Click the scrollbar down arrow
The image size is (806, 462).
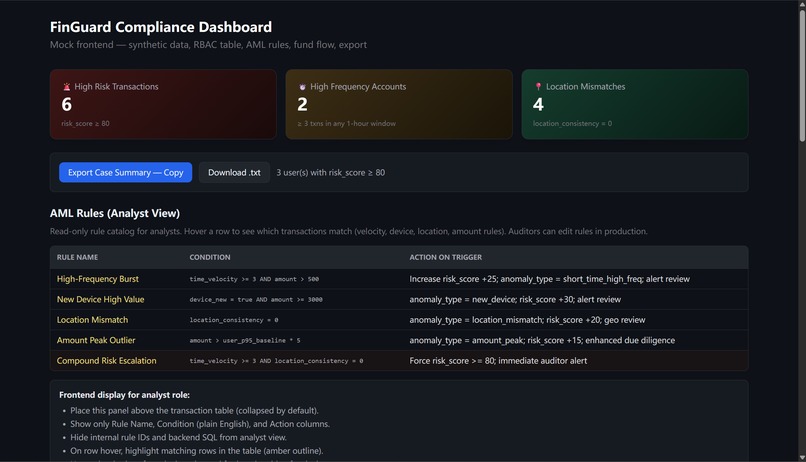[x=802, y=457]
